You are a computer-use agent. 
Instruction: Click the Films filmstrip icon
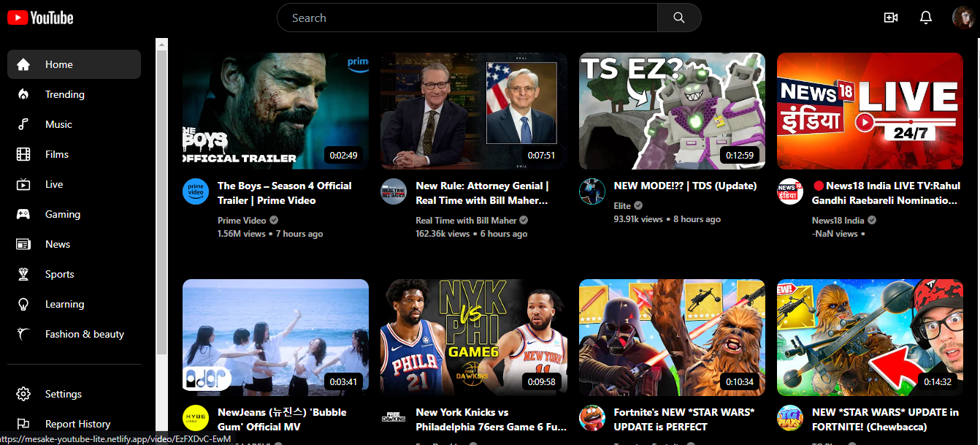pos(23,154)
